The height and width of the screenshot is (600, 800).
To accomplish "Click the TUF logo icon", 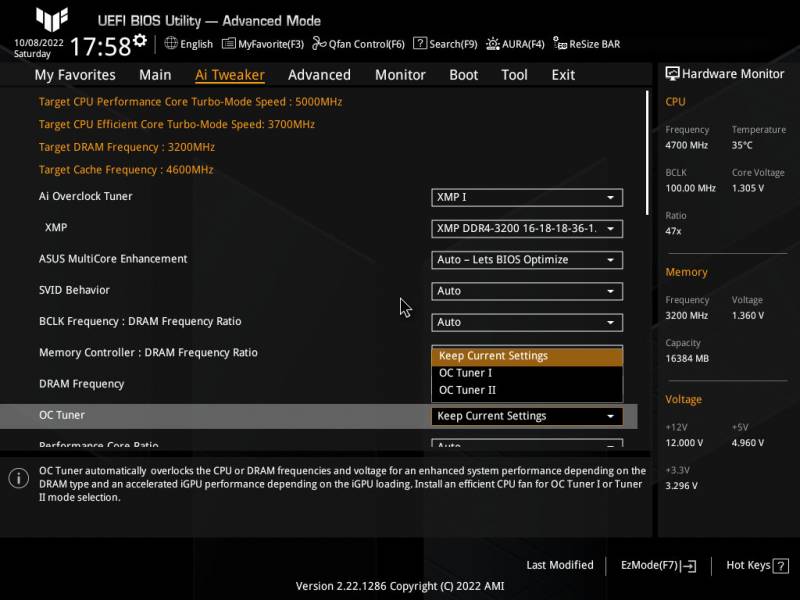I will coord(52,19).
